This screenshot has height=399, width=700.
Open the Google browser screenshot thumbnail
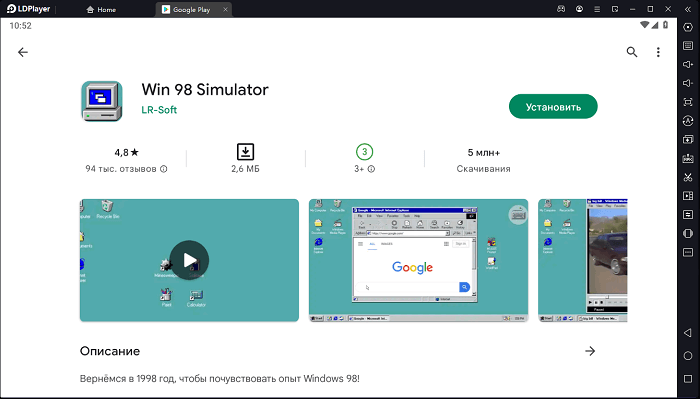418,260
